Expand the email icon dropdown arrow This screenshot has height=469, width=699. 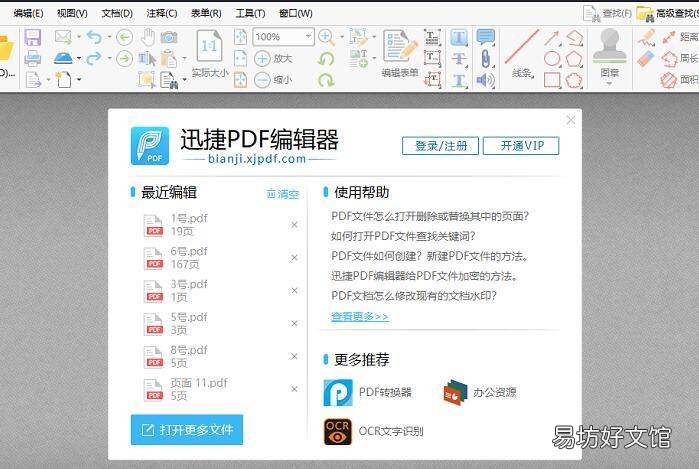pos(79,37)
